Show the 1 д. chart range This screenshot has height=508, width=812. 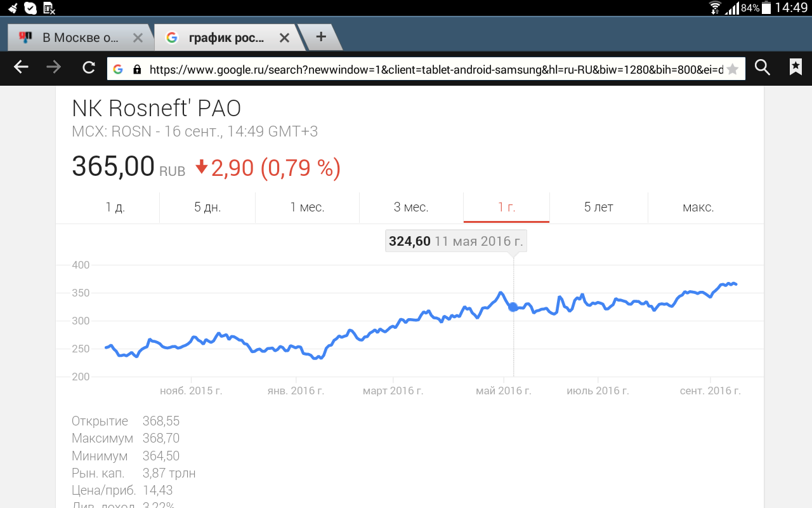pyautogui.click(x=115, y=207)
